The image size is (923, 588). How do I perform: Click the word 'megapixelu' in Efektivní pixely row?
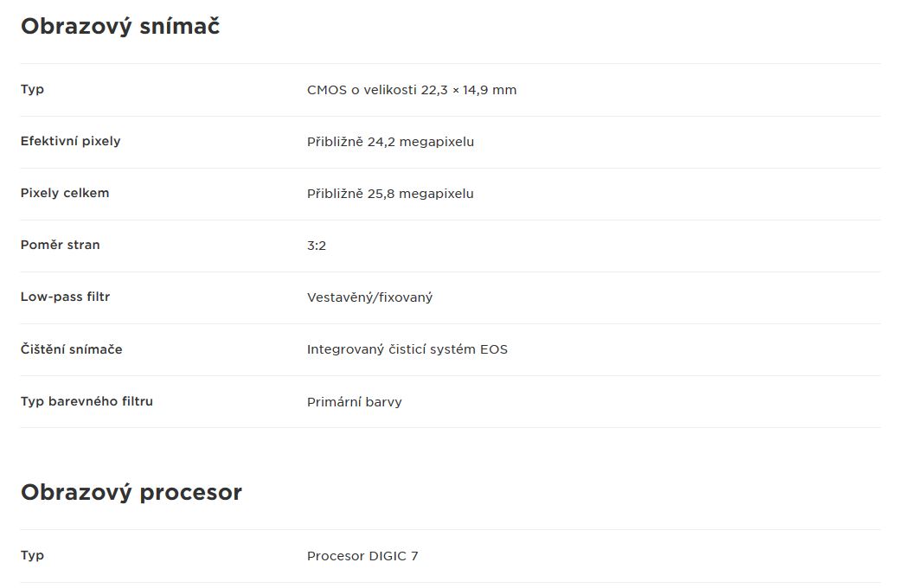pos(437,143)
